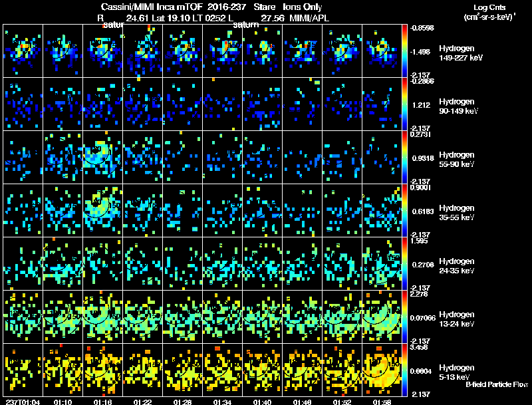Click the 'Hydrogen 149-227 keV' row label

click(x=461, y=53)
